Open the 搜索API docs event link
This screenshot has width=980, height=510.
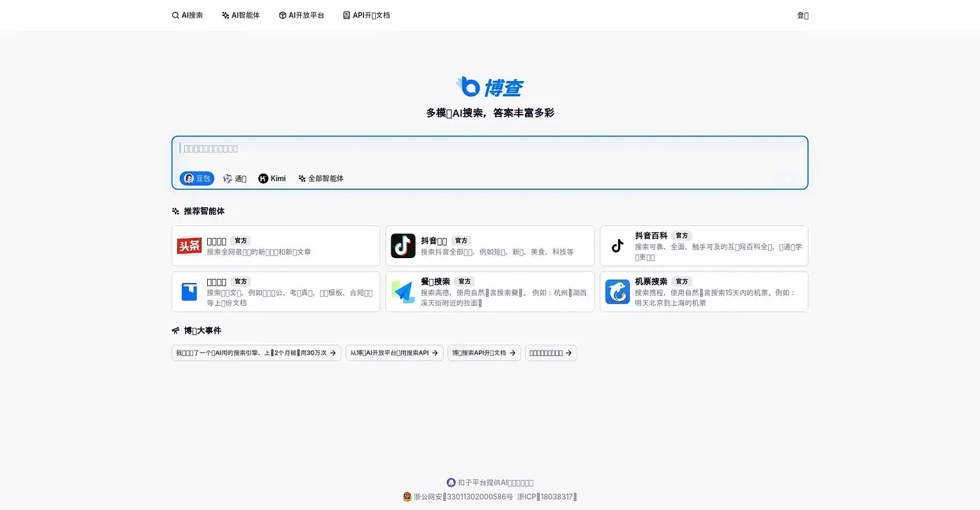[484, 353]
